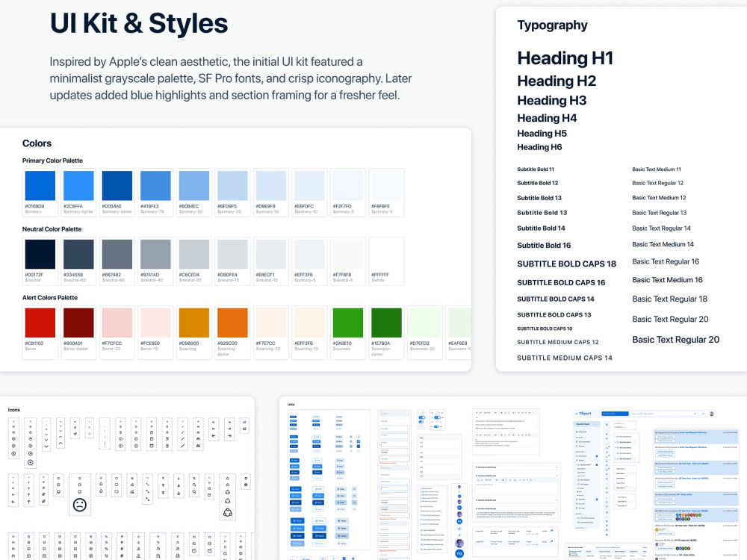The image size is (747, 560).
Task: Pick the $primary-darker swatch #0054AE
Action: click(x=117, y=185)
